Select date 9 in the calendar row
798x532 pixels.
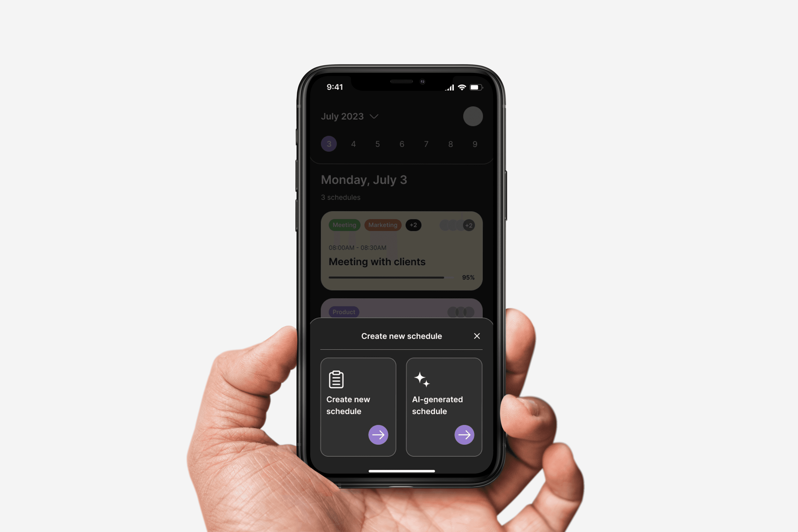tap(475, 144)
